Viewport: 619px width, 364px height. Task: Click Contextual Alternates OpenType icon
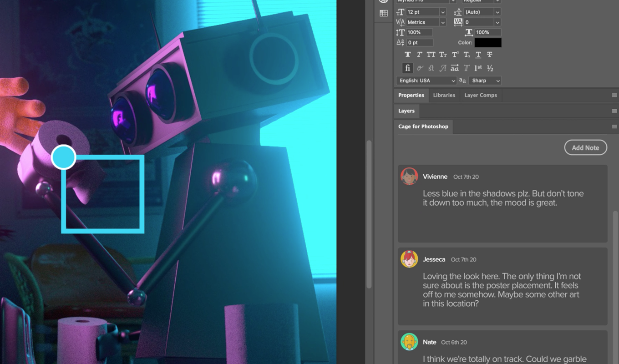420,68
